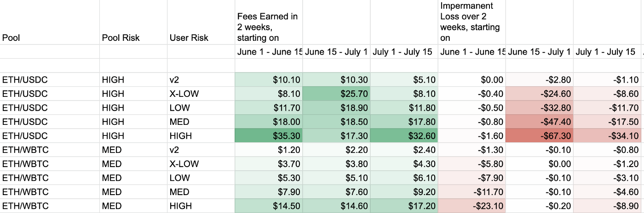The height and width of the screenshot is (213, 644).
Task: Click the $0.00 loss cell for ETH/USDC v2
Action: pyautogui.click(x=472, y=80)
